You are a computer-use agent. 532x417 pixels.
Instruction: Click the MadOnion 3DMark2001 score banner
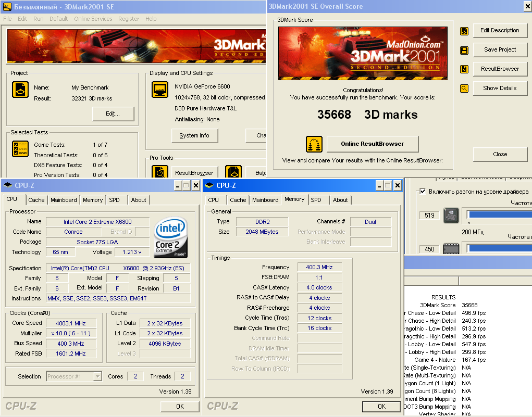[363, 53]
